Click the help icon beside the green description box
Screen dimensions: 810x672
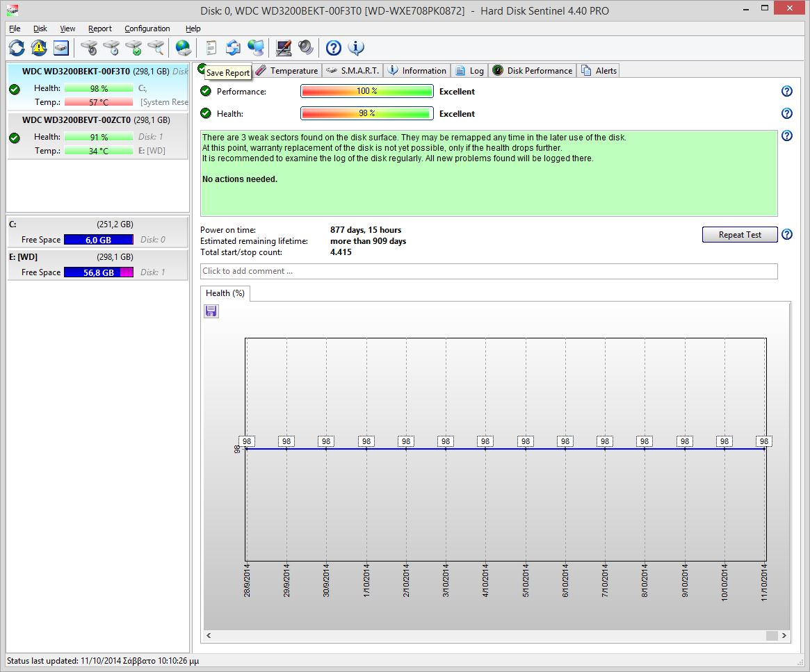point(787,136)
